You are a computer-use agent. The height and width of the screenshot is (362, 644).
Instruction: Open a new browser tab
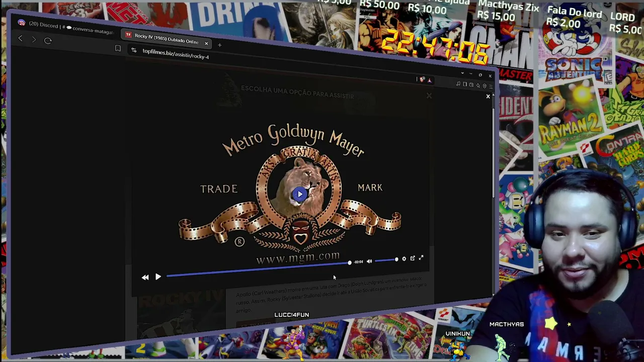coord(220,45)
